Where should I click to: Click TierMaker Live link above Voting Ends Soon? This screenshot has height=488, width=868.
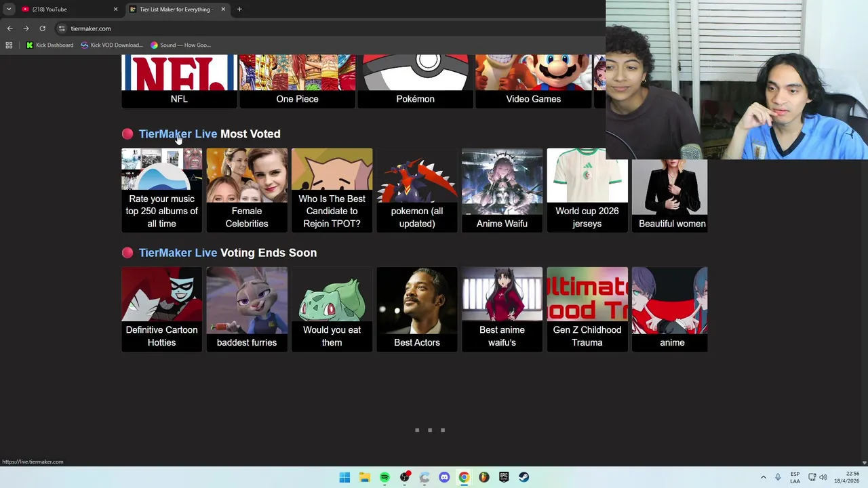(x=178, y=253)
